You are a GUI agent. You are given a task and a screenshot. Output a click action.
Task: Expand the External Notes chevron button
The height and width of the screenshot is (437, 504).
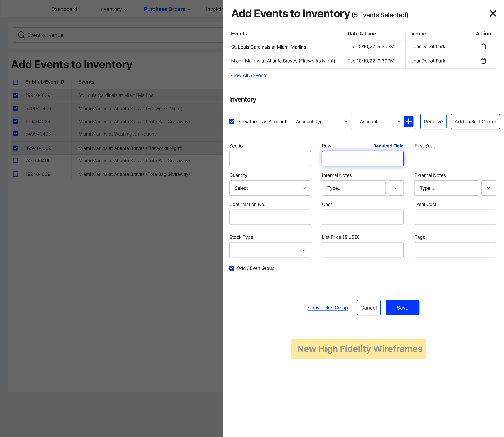488,188
